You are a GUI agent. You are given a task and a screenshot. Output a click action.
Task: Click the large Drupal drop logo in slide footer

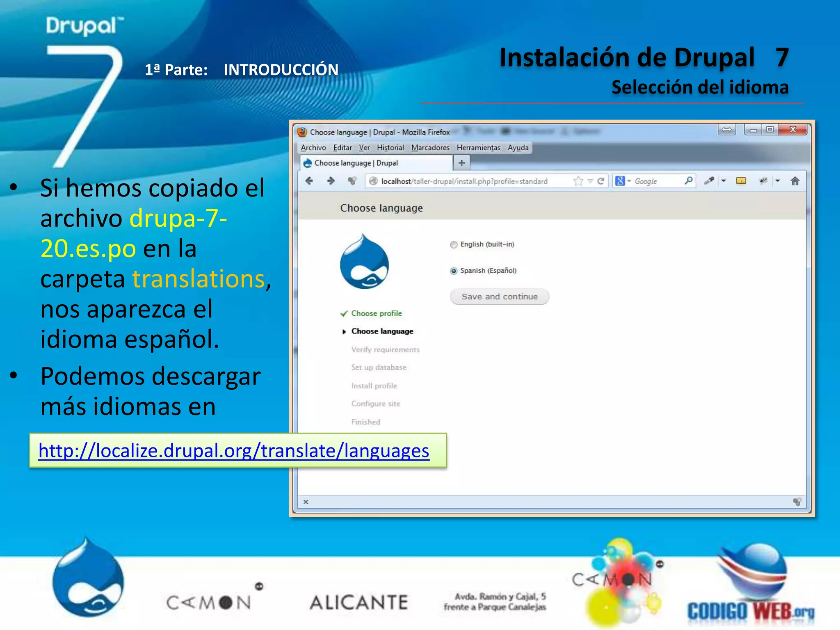click(89, 577)
